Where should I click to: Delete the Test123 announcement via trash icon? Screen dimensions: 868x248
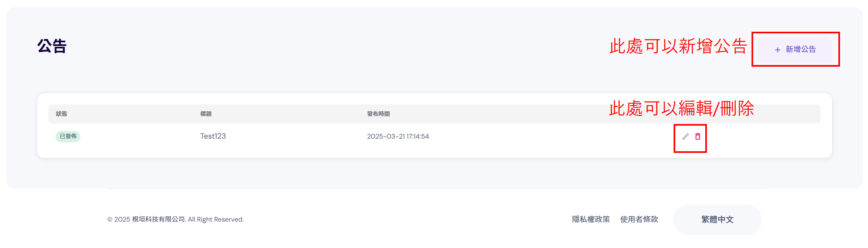click(698, 137)
